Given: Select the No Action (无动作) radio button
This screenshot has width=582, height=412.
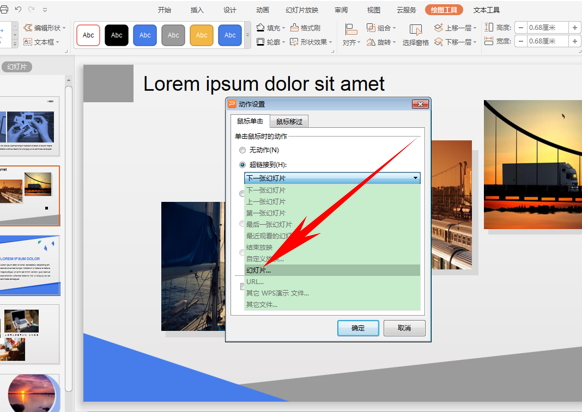Looking at the screenshot, I should (242, 150).
